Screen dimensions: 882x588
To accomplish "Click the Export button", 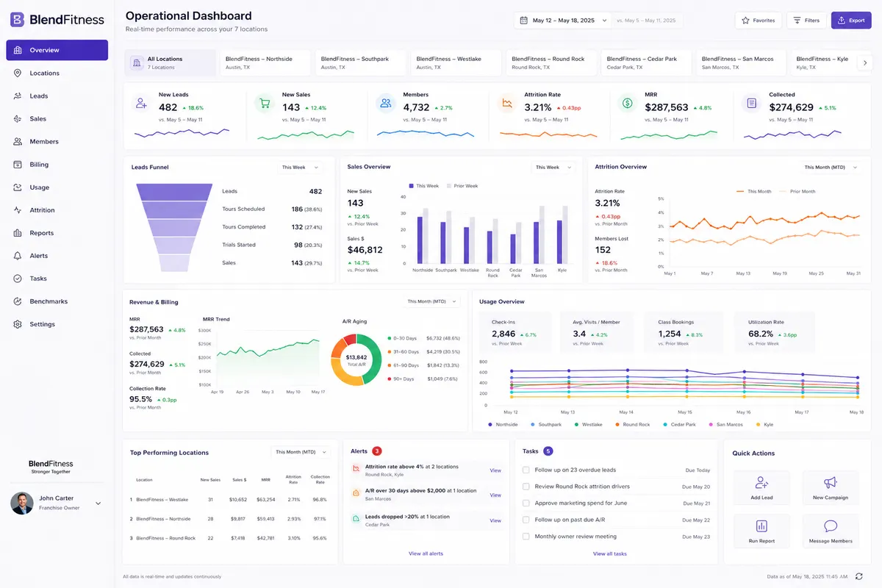I will point(851,21).
